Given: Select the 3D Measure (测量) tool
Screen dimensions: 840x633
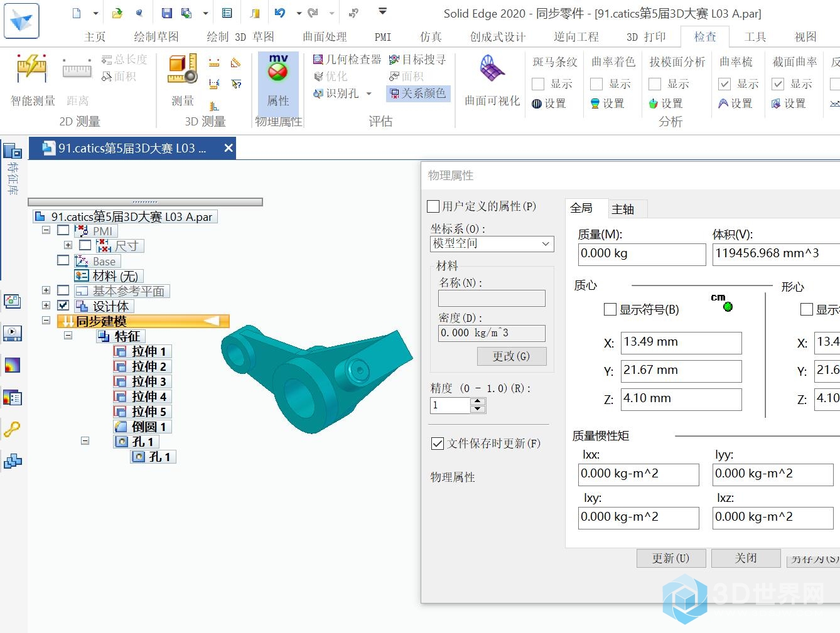Looking at the screenshot, I should pyautogui.click(x=182, y=80).
